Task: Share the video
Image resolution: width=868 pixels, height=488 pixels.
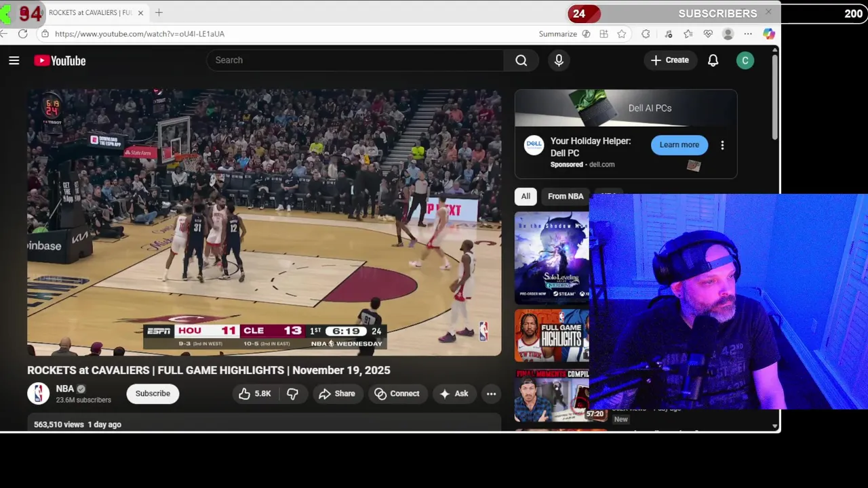Action: click(337, 394)
